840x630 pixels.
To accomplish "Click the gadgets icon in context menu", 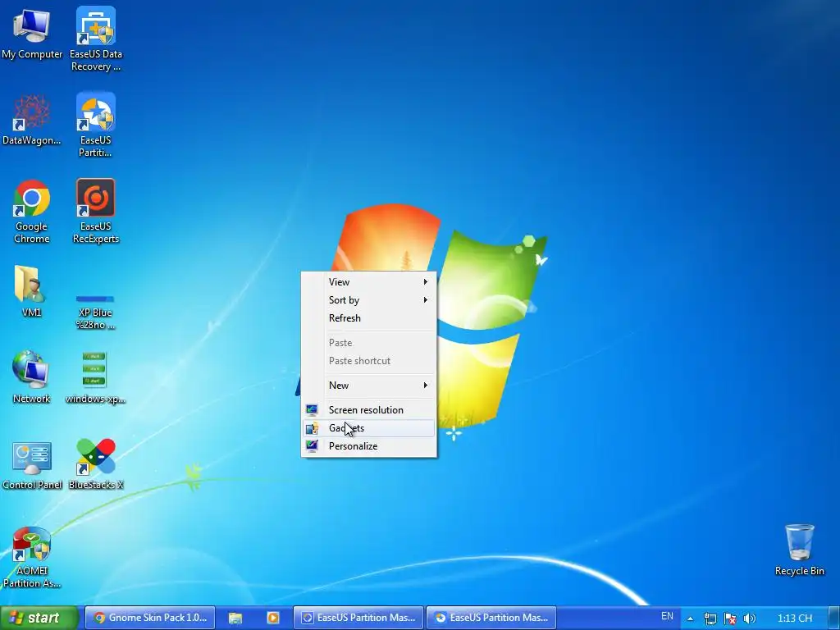I will [x=312, y=428].
